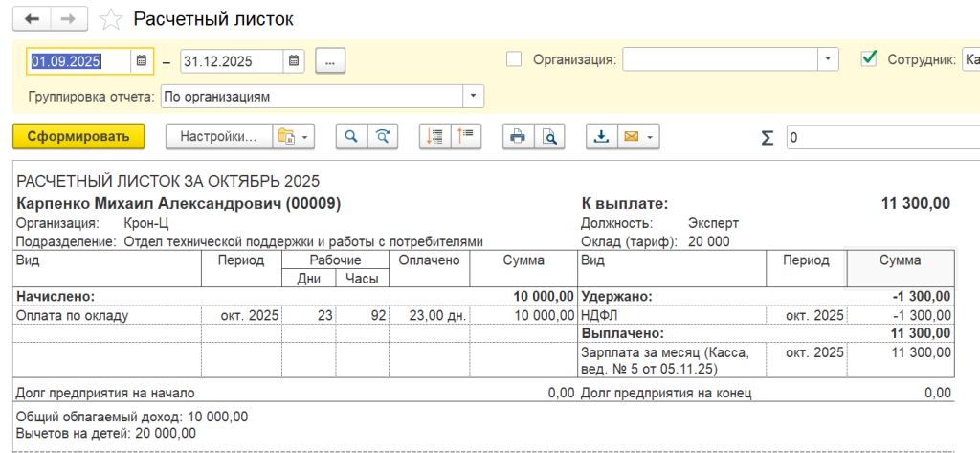Open period selection with the ellipsis button

pos(330,61)
